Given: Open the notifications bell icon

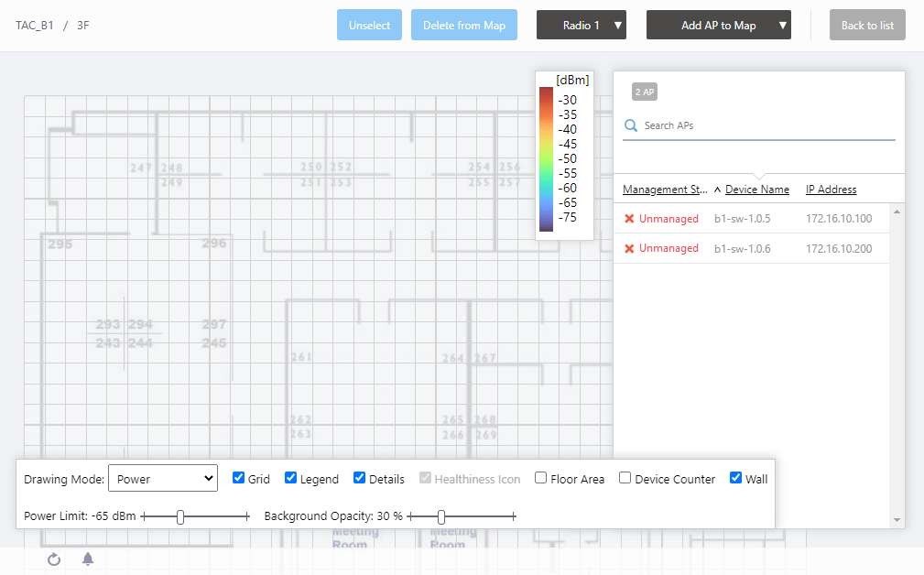Looking at the screenshot, I should pos(88,559).
